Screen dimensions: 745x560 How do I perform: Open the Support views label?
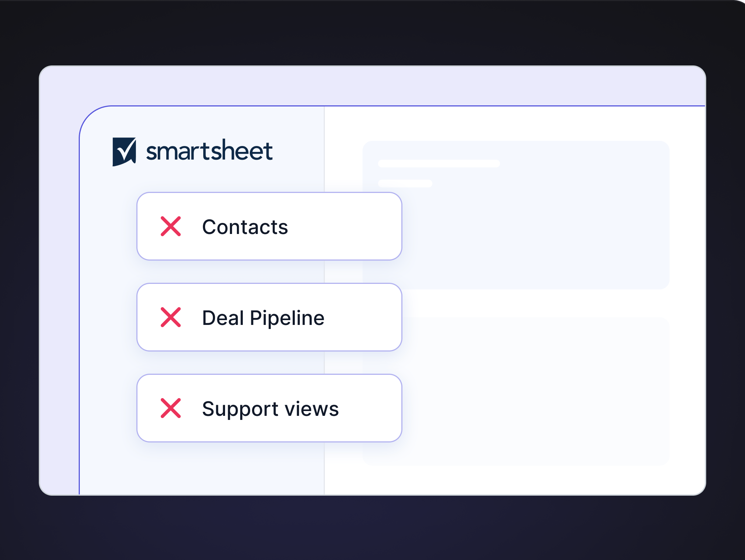[x=270, y=408]
